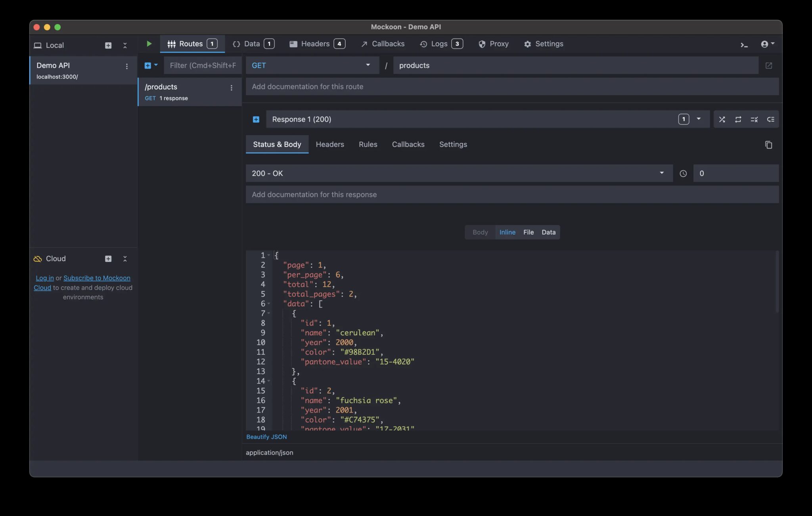Click the Beautify JSON link
This screenshot has height=516, width=812.
pos(266,437)
